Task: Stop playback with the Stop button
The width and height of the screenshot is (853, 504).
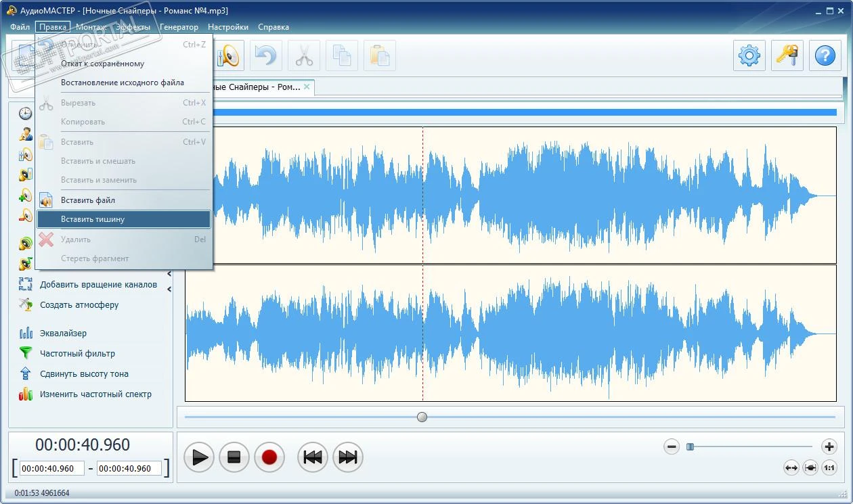Action: 234,457
